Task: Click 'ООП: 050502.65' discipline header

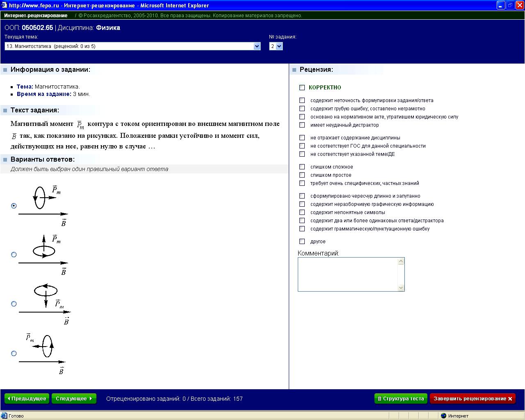Action: coord(29,28)
